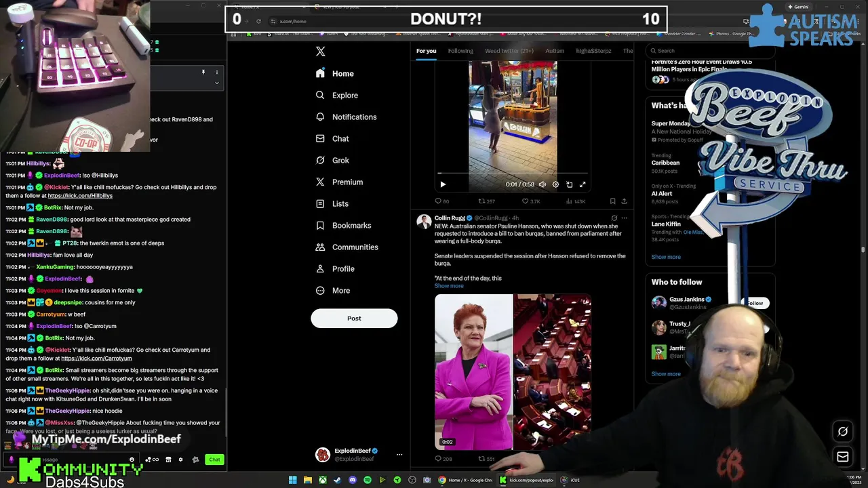Click the Post button
The height and width of the screenshot is (488, 868).
tap(354, 319)
